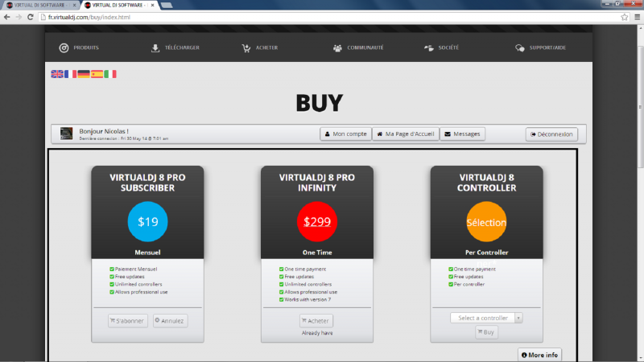Toggle Free updates checkmark in Controller card
The height and width of the screenshot is (362, 644).
click(451, 277)
